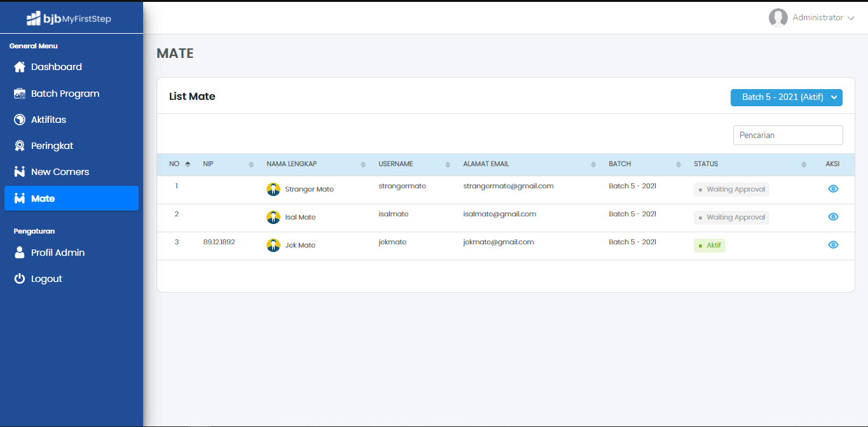Click the Administrator name label
868x427 pixels.
pyautogui.click(x=818, y=18)
